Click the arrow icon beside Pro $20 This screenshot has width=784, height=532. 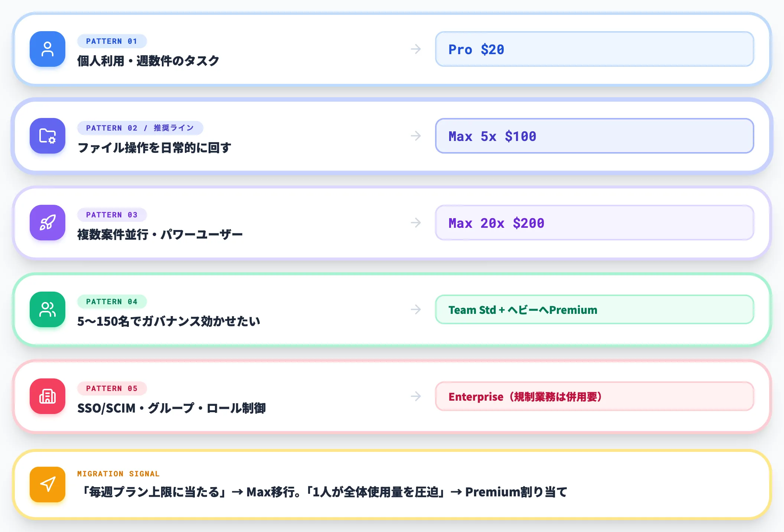[416, 49]
